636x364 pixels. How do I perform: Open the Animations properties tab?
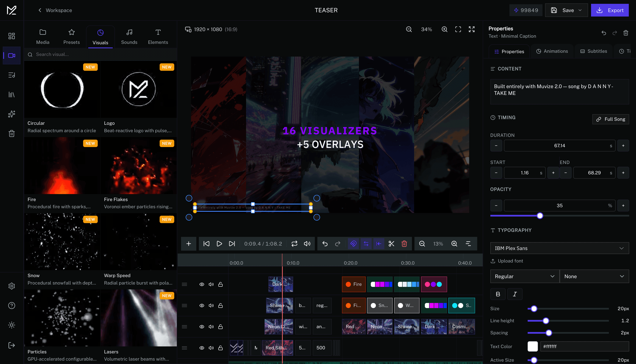pyautogui.click(x=552, y=51)
